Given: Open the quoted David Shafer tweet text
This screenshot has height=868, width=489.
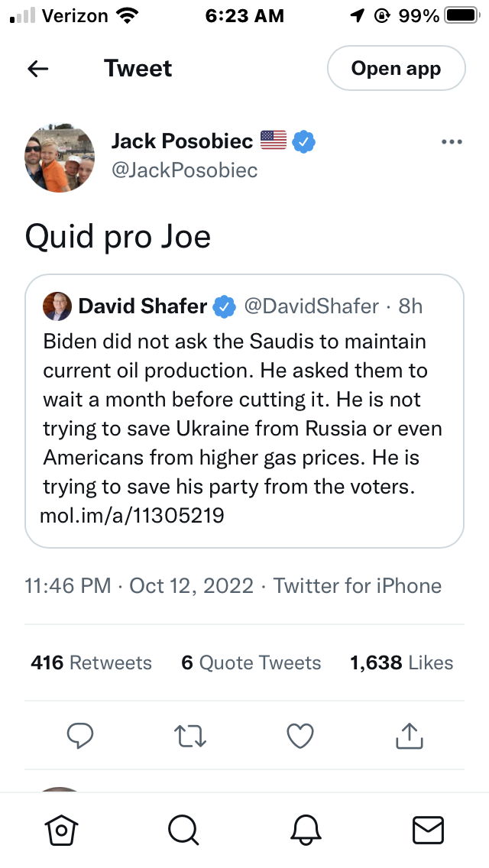Looking at the screenshot, I should 243,413.
